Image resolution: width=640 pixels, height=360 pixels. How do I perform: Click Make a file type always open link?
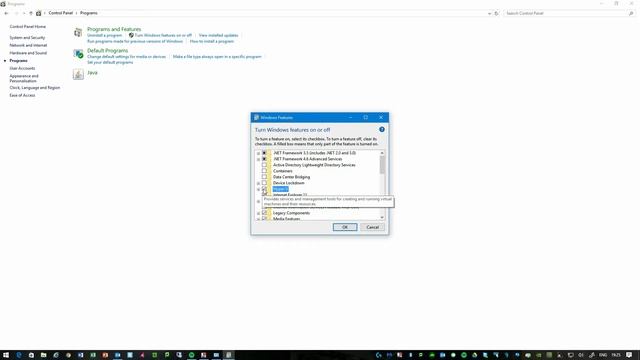tap(217, 57)
